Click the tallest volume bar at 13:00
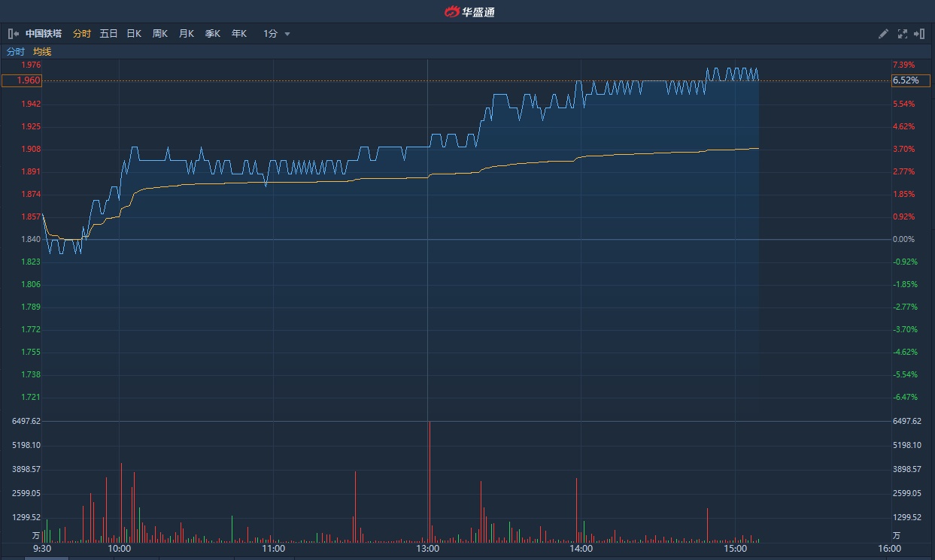Viewport: 935px width, 560px height. (429, 483)
